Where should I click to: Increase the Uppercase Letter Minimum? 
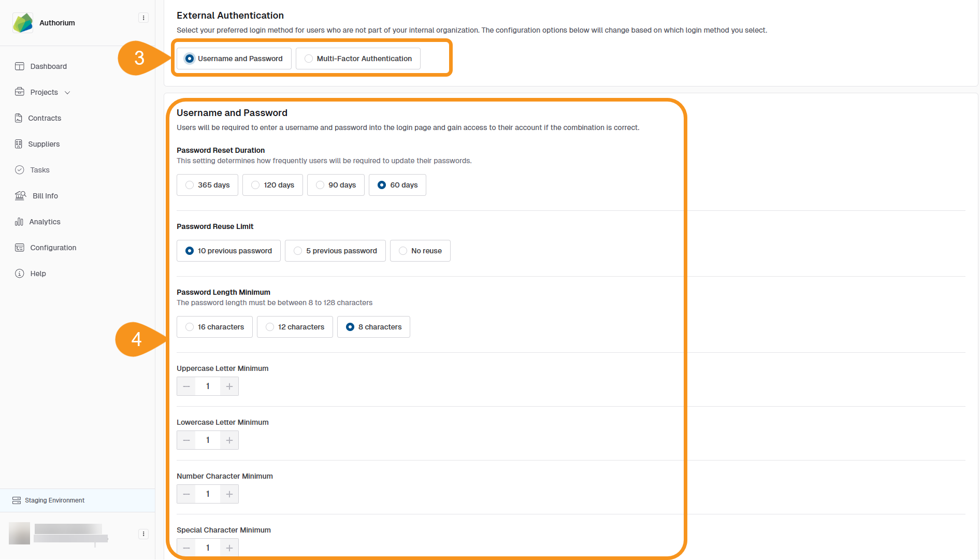click(x=229, y=386)
